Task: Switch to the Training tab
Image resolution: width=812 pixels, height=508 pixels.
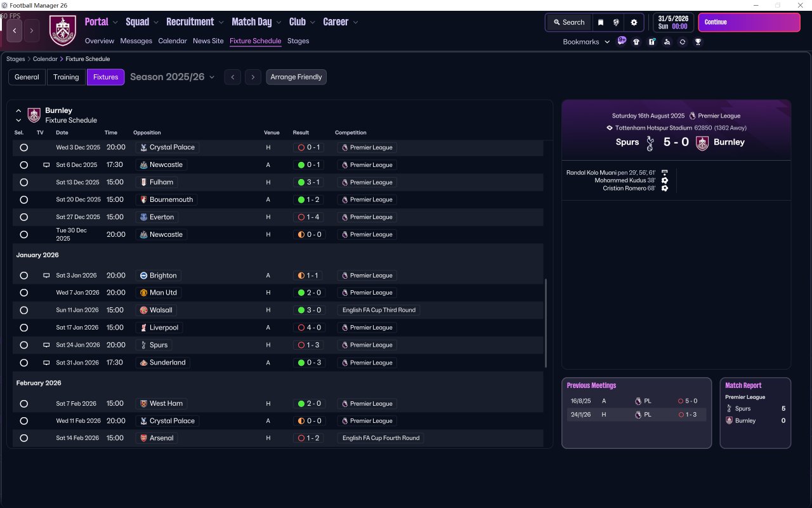Action: tap(66, 77)
